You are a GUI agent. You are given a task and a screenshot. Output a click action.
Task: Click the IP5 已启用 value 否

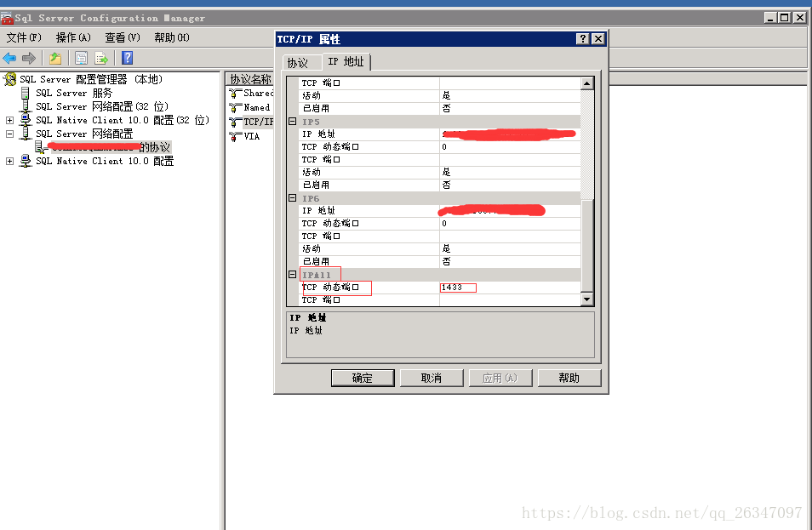coord(510,185)
